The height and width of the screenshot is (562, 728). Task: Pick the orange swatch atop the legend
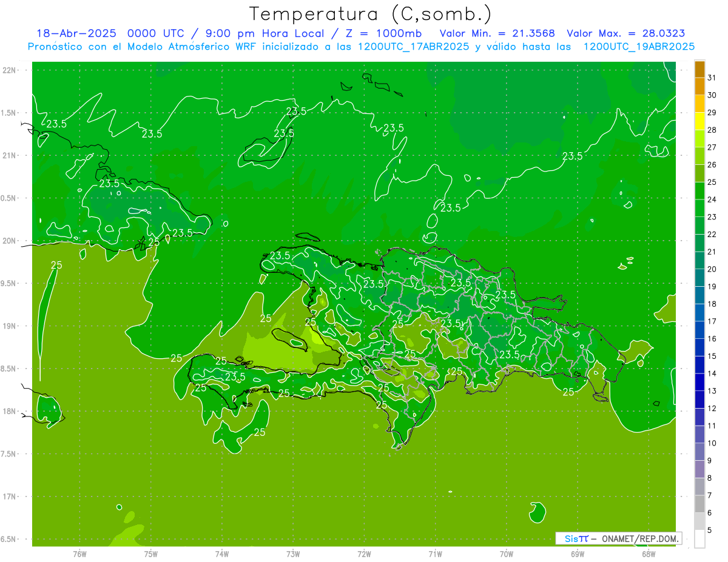pyautogui.click(x=699, y=70)
